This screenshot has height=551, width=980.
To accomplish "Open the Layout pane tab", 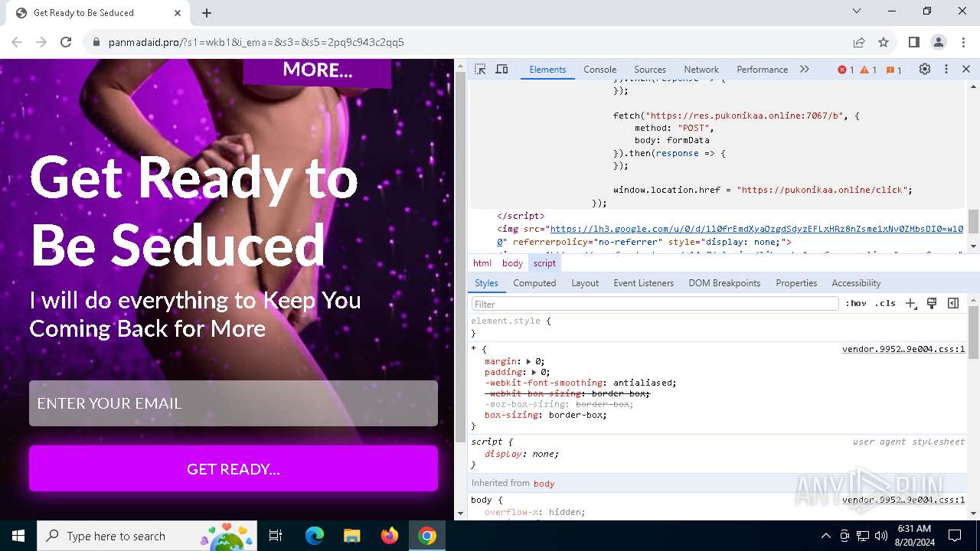I will point(585,282).
